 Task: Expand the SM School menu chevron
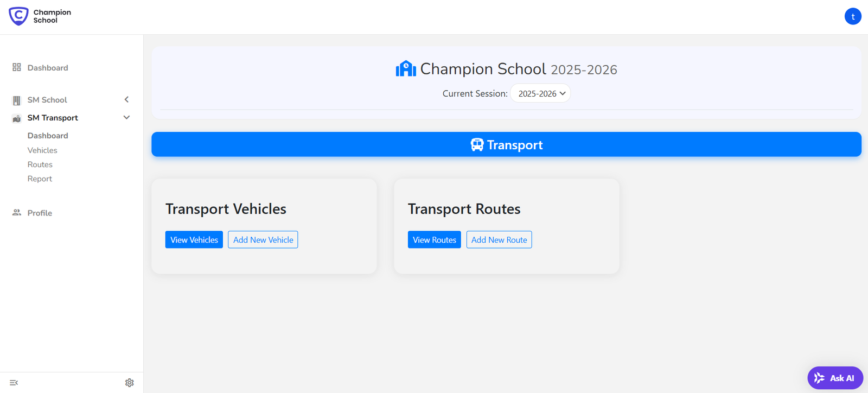(126, 99)
